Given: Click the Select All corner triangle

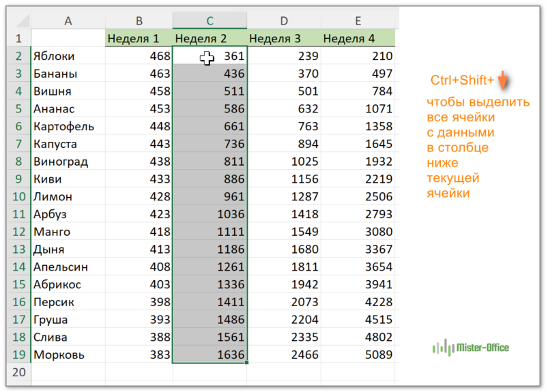Looking at the screenshot, I should [19, 22].
